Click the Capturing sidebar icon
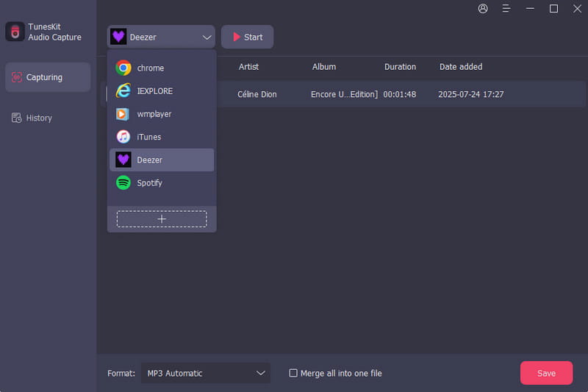 [x=16, y=77]
